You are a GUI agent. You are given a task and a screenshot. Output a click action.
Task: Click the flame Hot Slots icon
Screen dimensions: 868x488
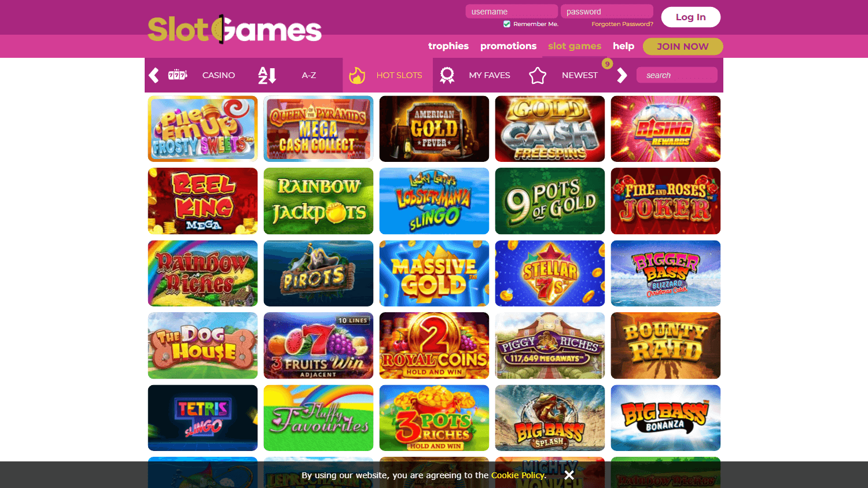(357, 75)
